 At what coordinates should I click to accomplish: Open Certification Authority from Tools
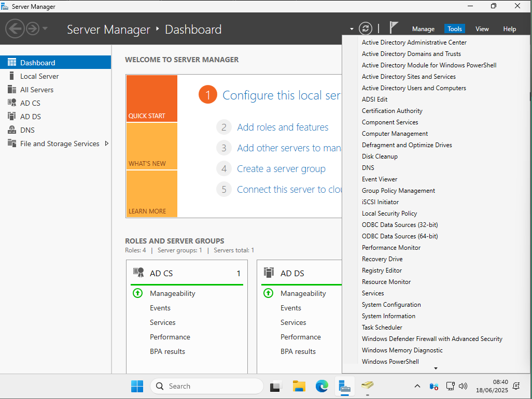click(392, 111)
